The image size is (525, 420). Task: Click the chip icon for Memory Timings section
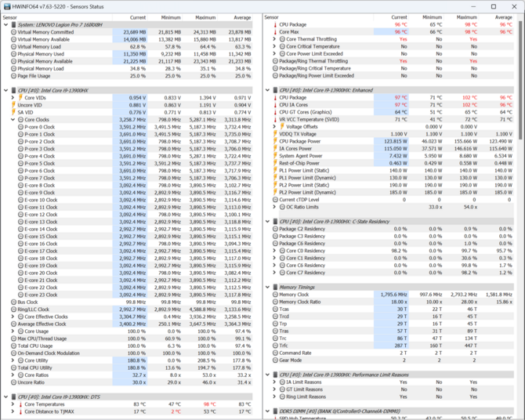[275, 287]
